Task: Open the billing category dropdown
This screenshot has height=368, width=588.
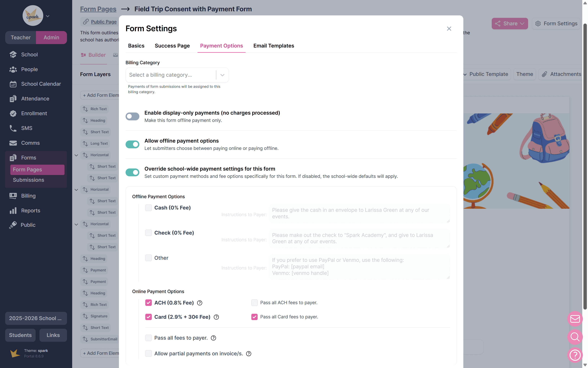Action: pos(177,75)
